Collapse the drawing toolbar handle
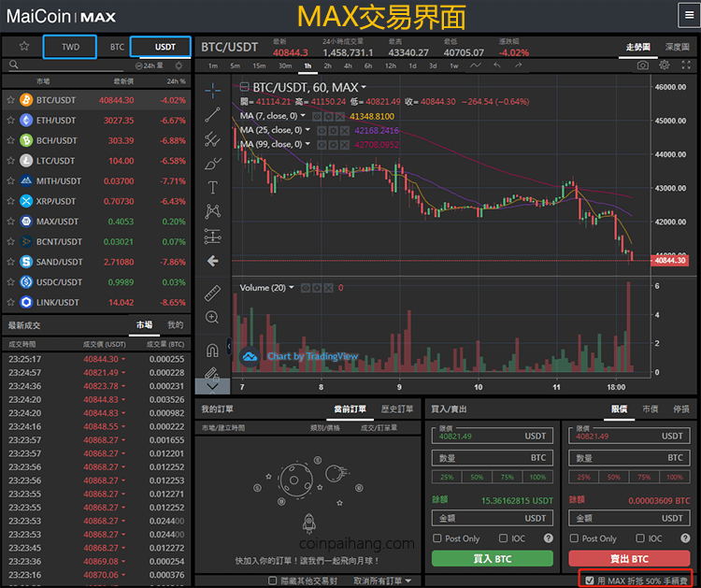The image size is (701, 588). 229,346
